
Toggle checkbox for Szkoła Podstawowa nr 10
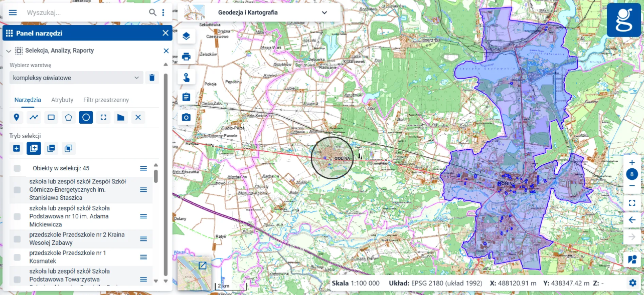click(x=18, y=216)
